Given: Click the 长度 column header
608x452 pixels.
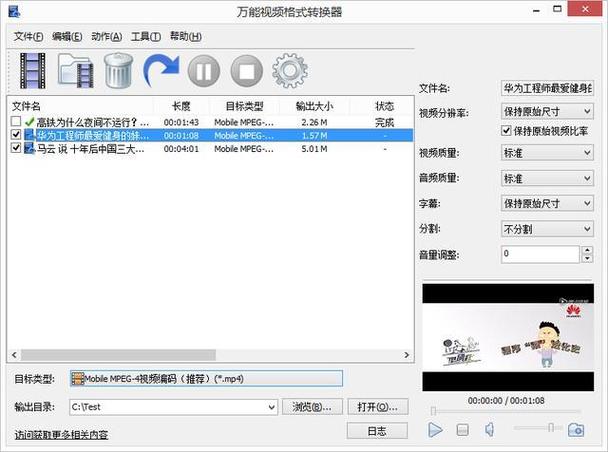Looking at the screenshot, I should point(181,106).
